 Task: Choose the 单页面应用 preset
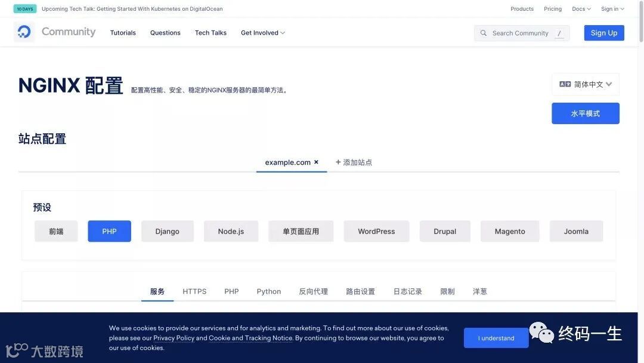pos(301,232)
